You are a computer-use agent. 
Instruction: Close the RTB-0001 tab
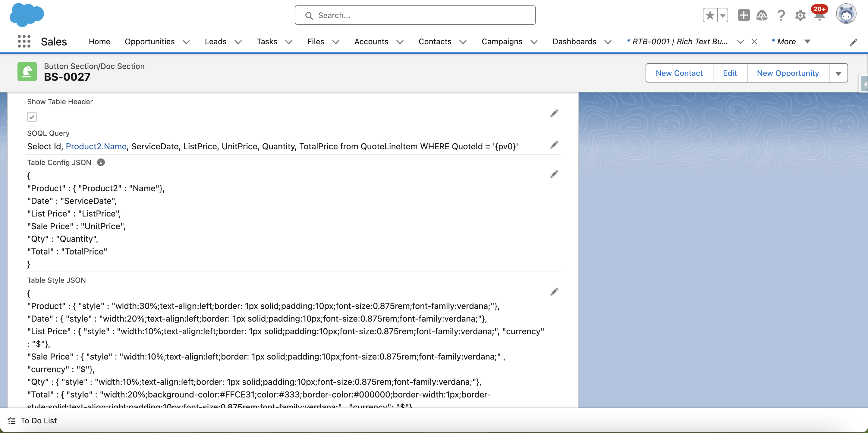[x=754, y=42]
